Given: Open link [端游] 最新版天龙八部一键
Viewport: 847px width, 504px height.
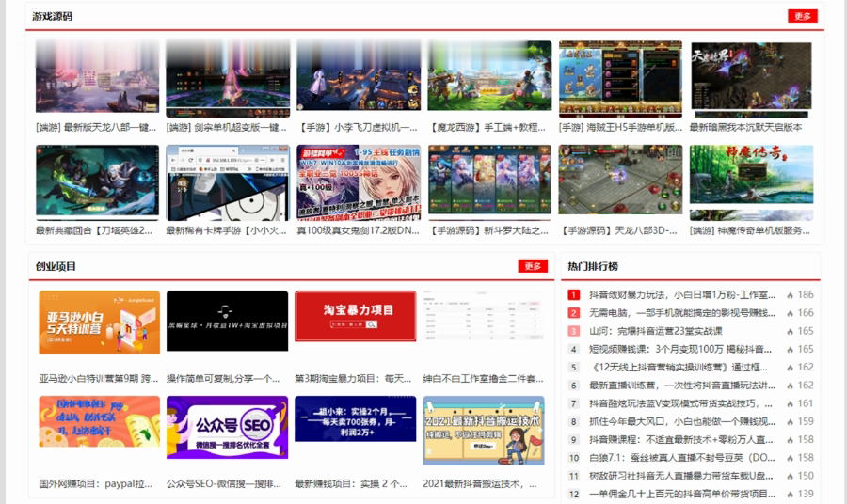Looking at the screenshot, I should pyautogui.click(x=96, y=127).
